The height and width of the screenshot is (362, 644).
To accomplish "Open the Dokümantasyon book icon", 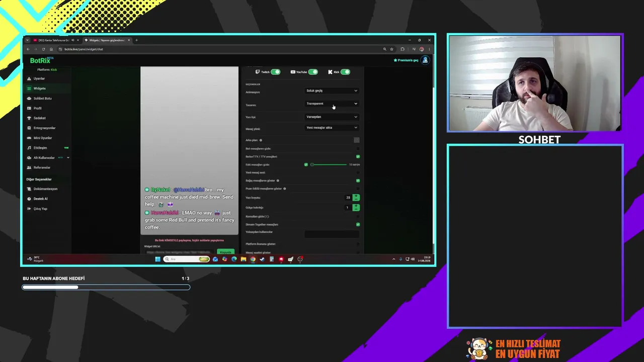I will (x=29, y=189).
